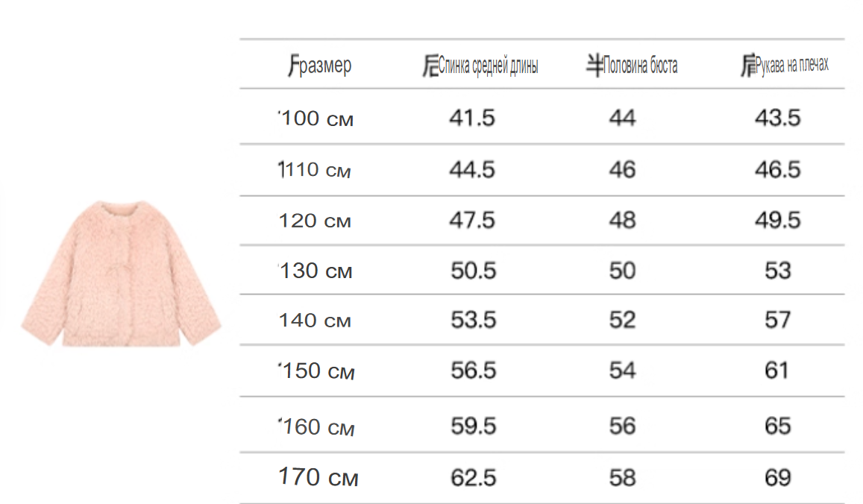
Task: Pick the "170 см" size row label
Action: tap(318, 477)
